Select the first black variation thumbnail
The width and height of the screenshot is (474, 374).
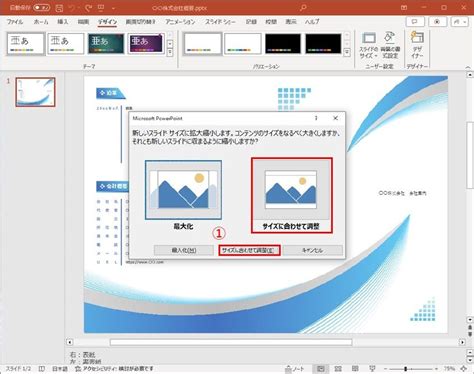(x=283, y=43)
